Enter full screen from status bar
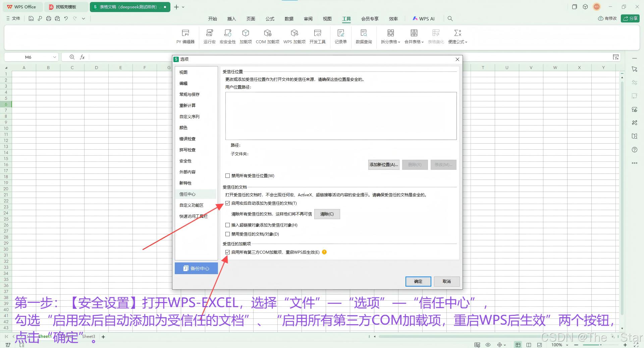The width and height of the screenshot is (644, 348). pyautogui.click(x=636, y=345)
